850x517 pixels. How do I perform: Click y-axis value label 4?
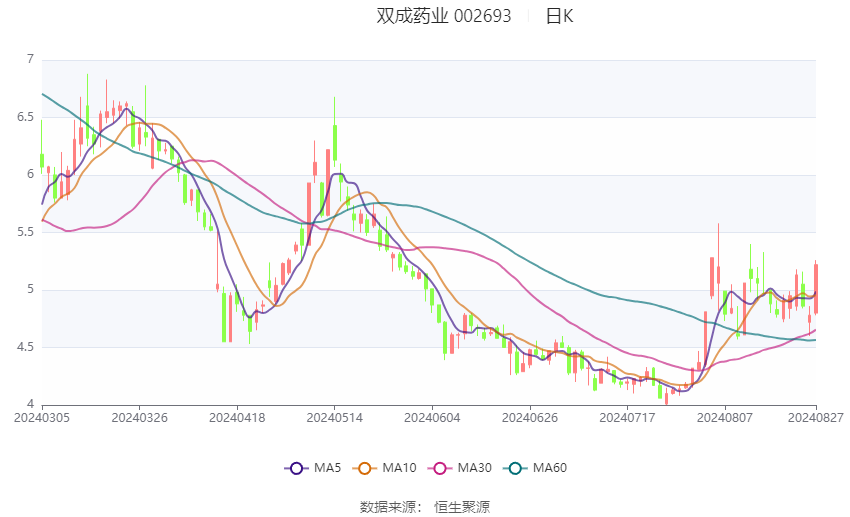(30, 404)
